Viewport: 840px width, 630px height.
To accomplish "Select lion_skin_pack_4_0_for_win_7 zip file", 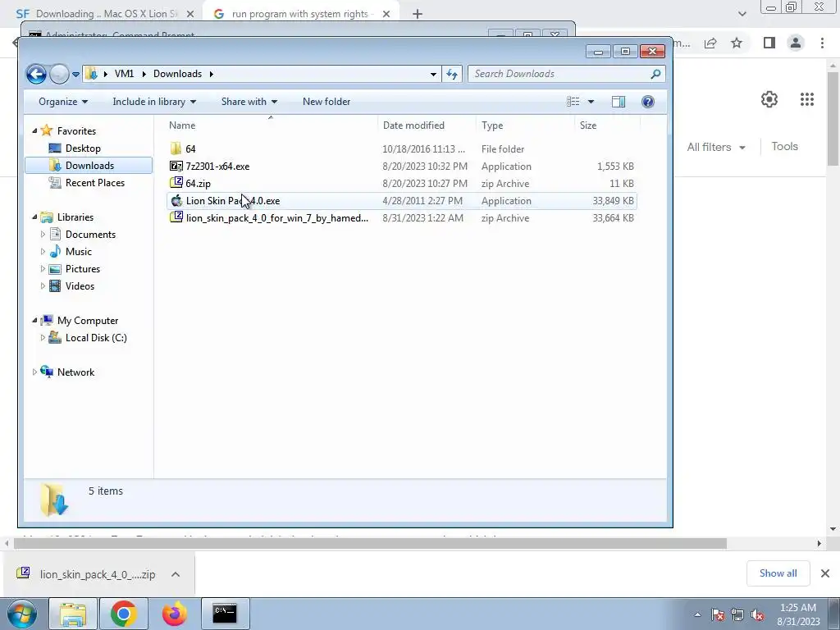I will 402,218.
